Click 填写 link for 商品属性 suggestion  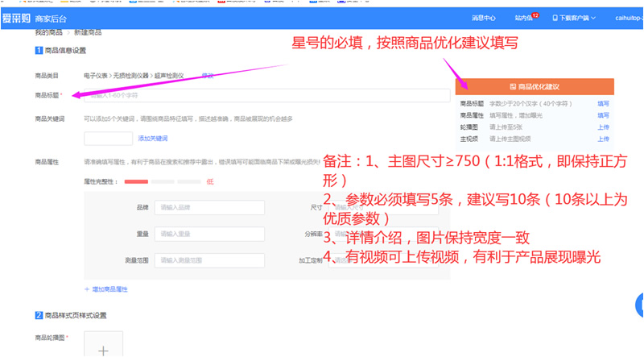pyautogui.click(x=603, y=115)
